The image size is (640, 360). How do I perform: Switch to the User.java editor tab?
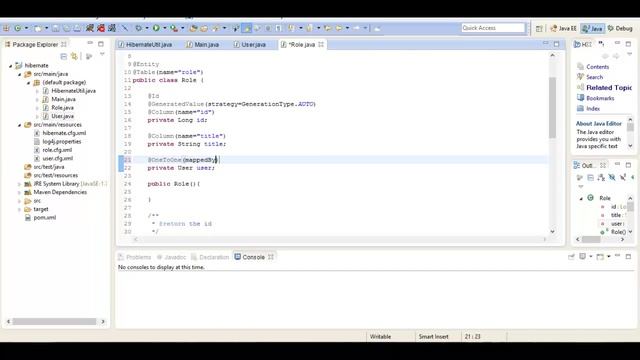249,44
